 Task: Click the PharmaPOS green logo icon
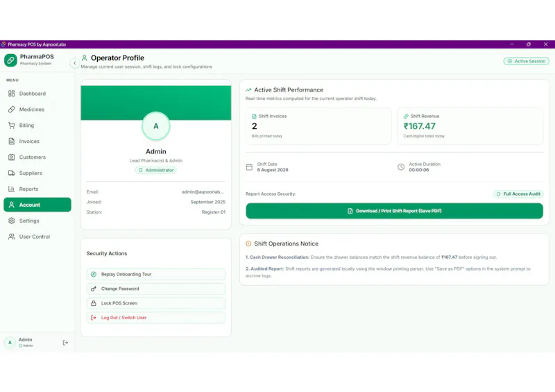[10, 60]
